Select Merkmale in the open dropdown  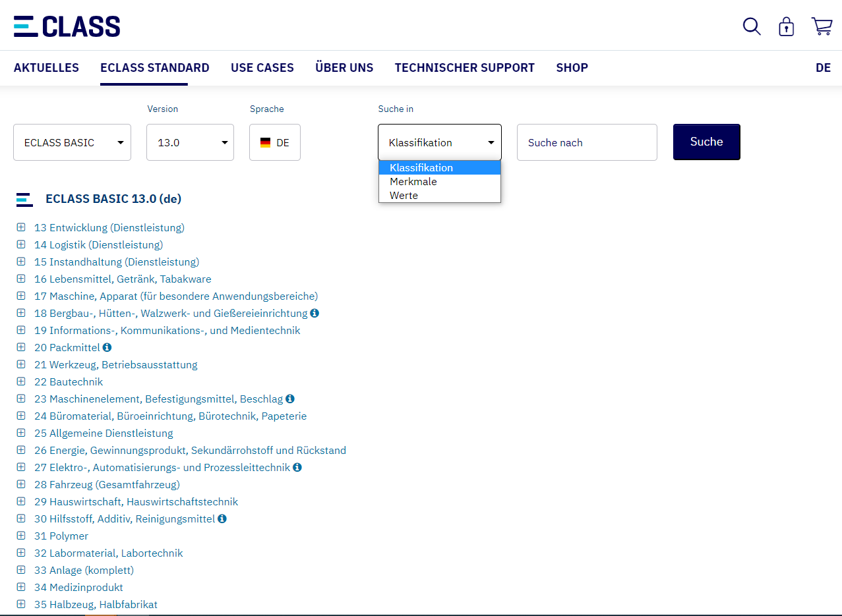tap(413, 181)
